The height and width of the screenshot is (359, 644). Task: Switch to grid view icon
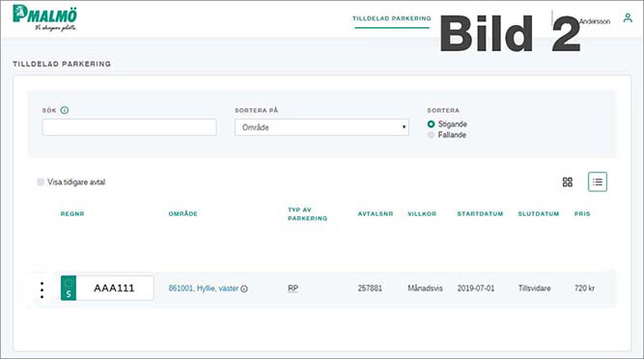(x=567, y=182)
